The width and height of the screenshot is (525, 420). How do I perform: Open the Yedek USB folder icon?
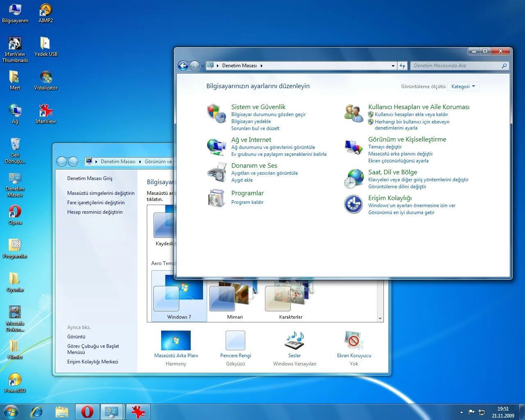46,46
